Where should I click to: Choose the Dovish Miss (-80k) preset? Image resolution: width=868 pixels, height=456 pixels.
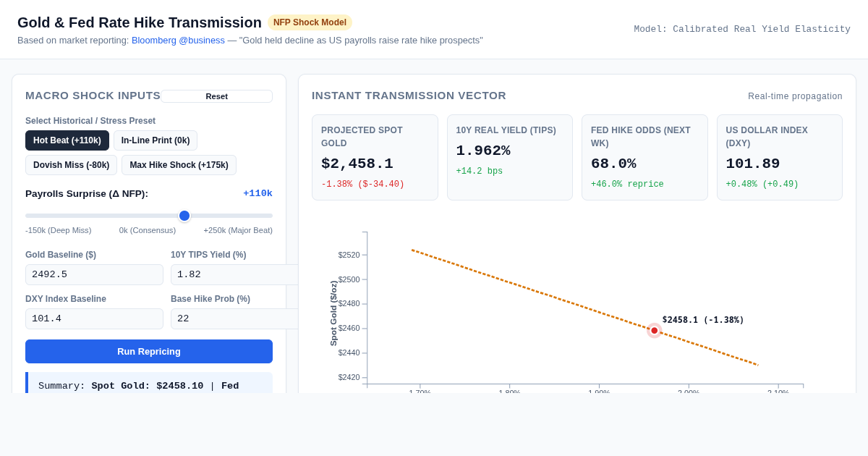71,165
